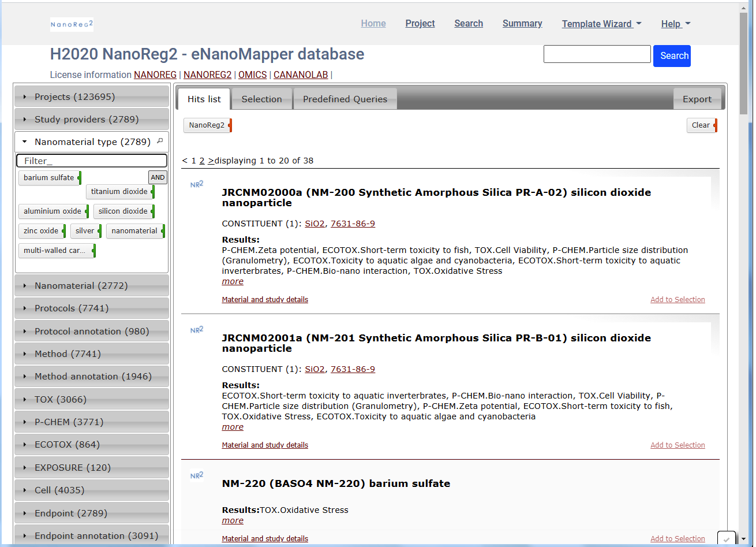Click the checkmark icon at bottom right
The height and width of the screenshot is (547, 756).
tap(727, 539)
